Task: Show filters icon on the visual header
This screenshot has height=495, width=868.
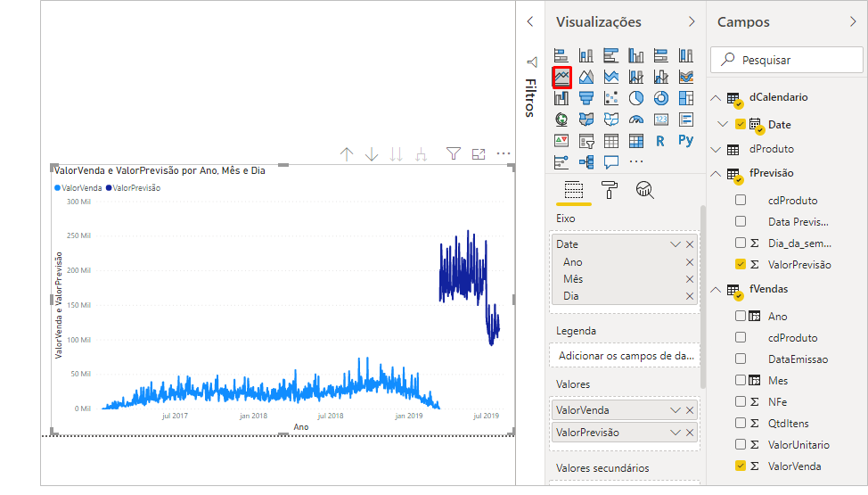Action: (x=454, y=154)
